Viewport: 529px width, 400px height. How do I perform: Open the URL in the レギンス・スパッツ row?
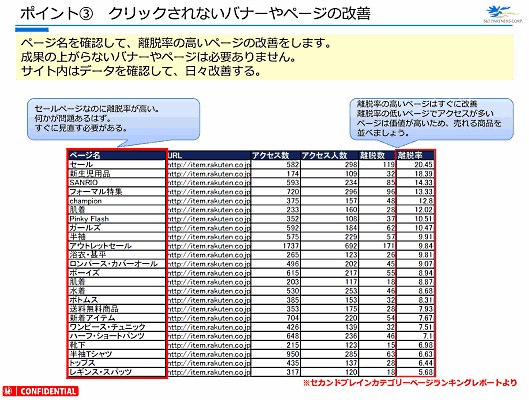point(209,372)
